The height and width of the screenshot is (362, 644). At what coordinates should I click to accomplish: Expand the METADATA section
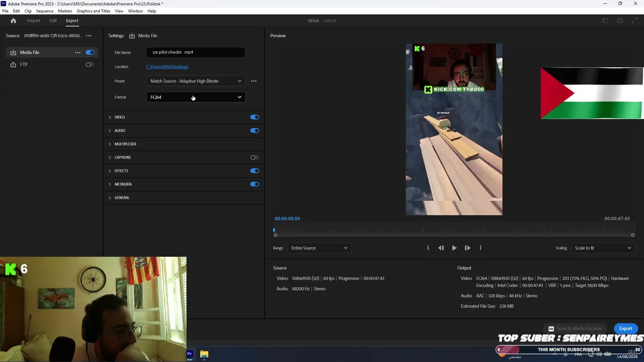[x=110, y=184]
